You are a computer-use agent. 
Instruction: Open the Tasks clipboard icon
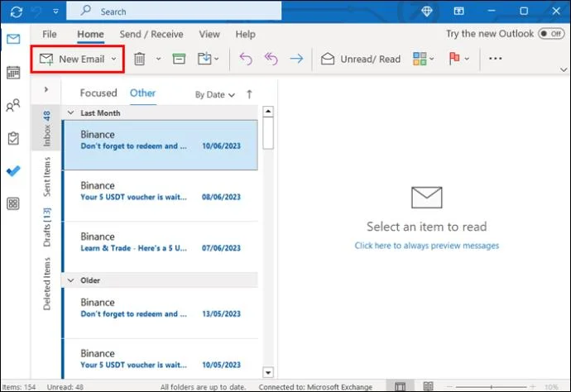click(x=13, y=138)
